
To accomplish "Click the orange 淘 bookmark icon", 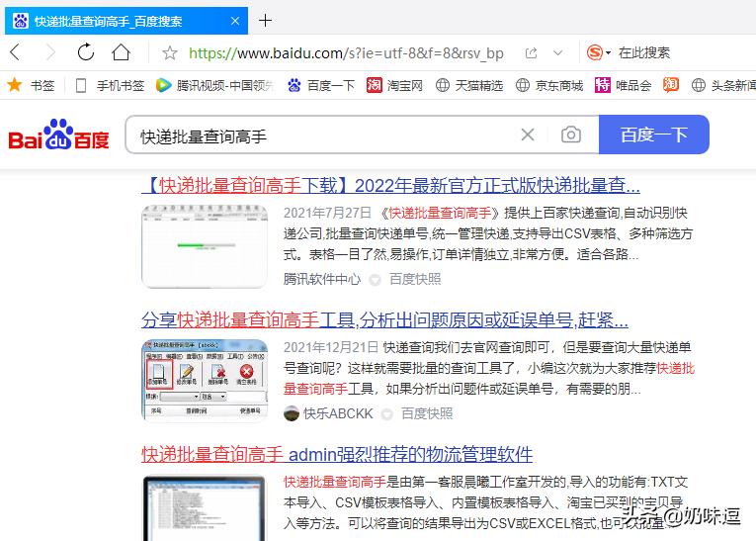I will pyautogui.click(x=671, y=85).
